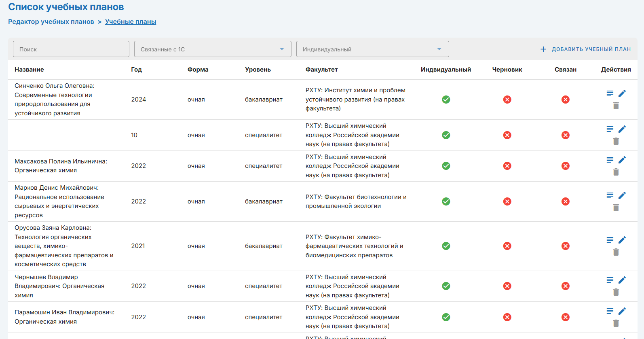Delete the Синченко Ольга Олеговна curriculum plan
This screenshot has height=339, width=644.
click(x=616, y=106)
